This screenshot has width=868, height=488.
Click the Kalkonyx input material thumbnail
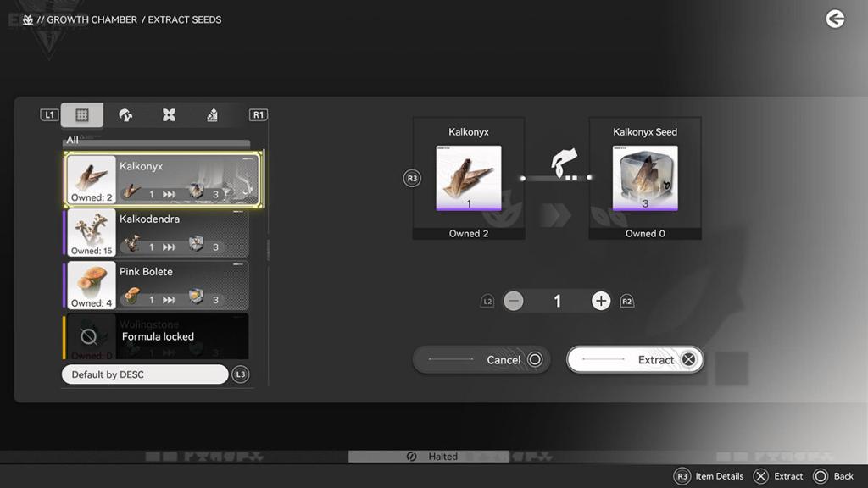[469, 178]
